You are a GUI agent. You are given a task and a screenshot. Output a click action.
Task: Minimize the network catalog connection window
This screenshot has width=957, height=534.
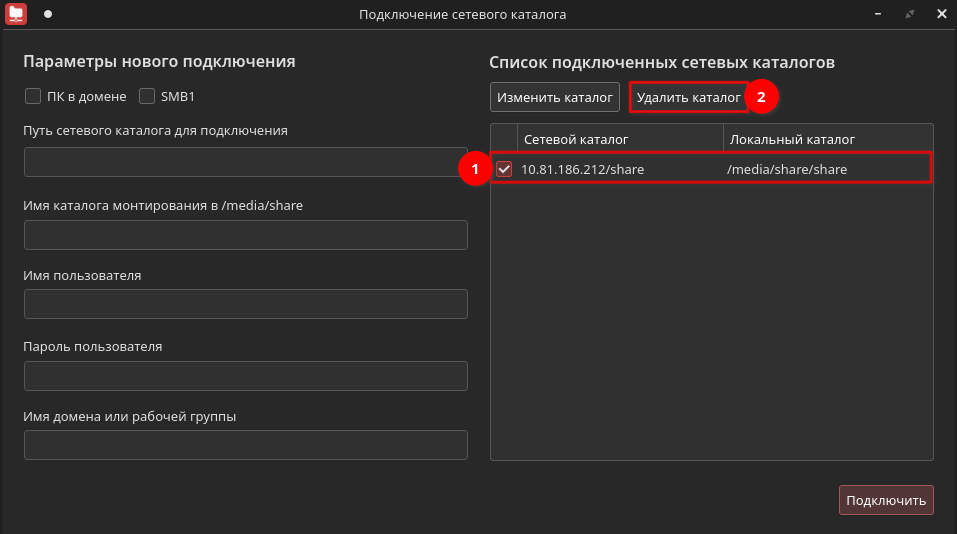click(x=877, y=14)
